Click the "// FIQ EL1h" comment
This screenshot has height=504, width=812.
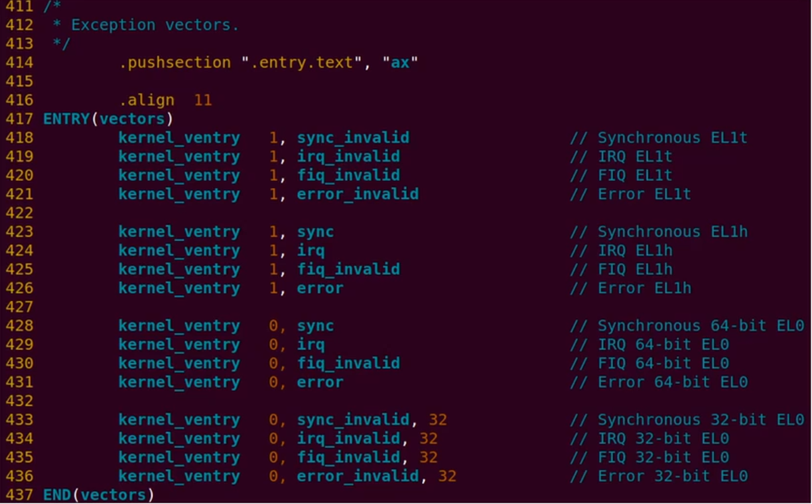[621, 269]
